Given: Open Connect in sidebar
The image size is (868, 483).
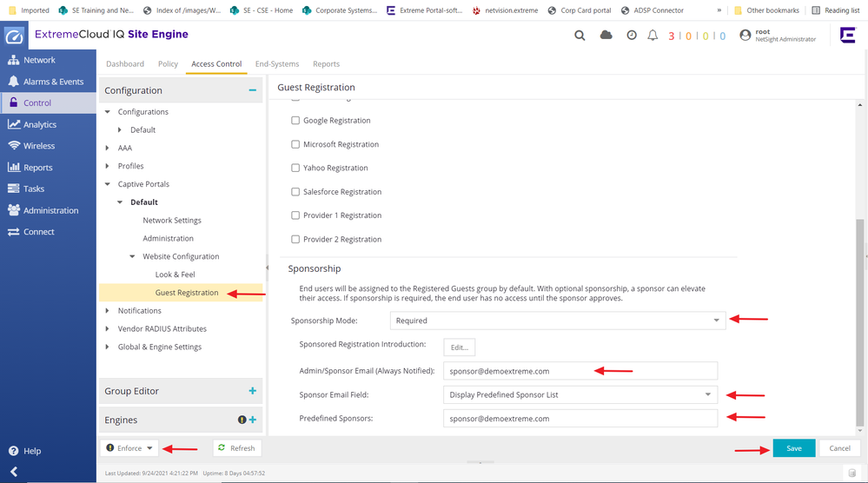Looking at the screenshot, I should coord(48,232).
